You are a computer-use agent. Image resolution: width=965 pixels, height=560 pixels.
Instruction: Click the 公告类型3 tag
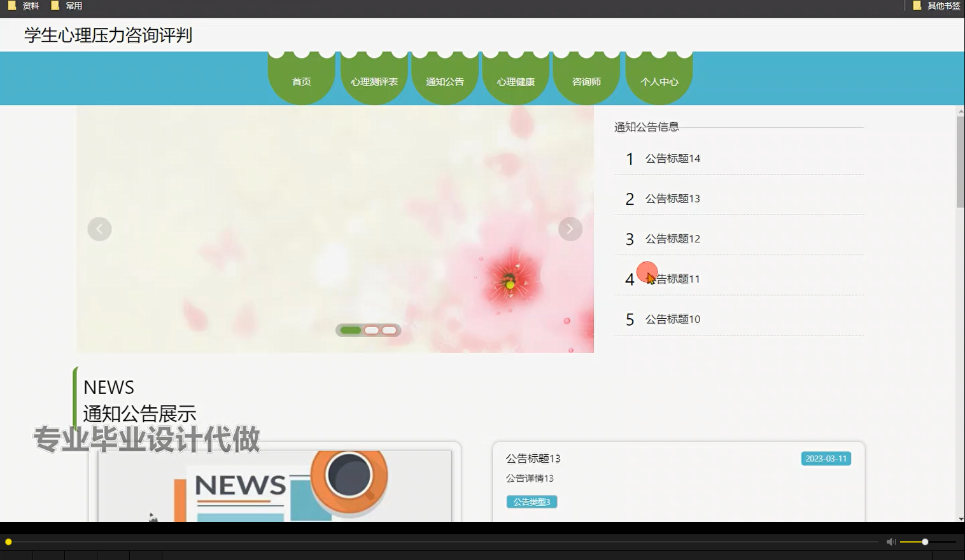click(x=531, y=501)
